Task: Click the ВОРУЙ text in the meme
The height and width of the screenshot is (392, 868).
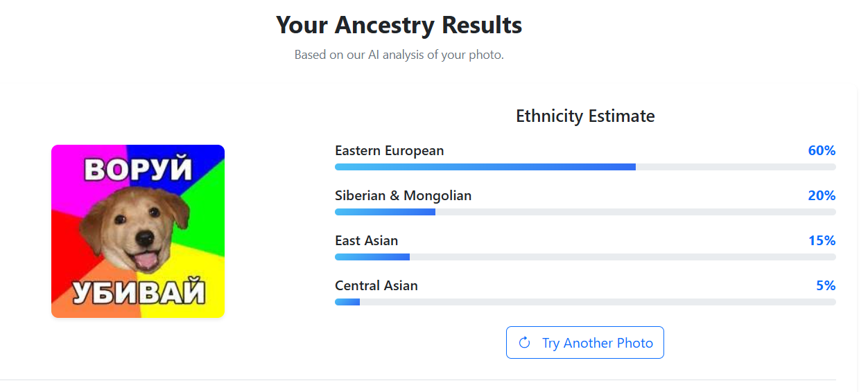Action: tap(138, 169)
